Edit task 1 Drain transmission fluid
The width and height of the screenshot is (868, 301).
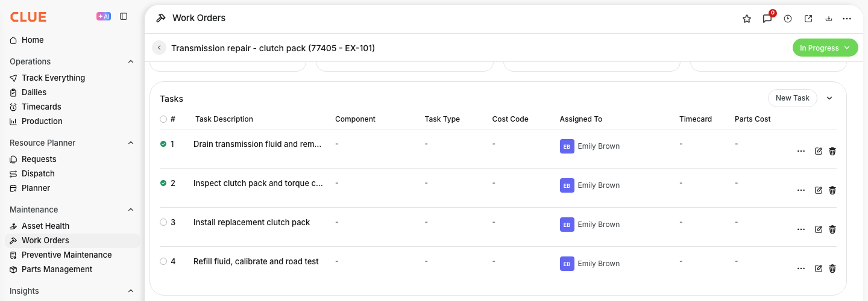(819, 151)
